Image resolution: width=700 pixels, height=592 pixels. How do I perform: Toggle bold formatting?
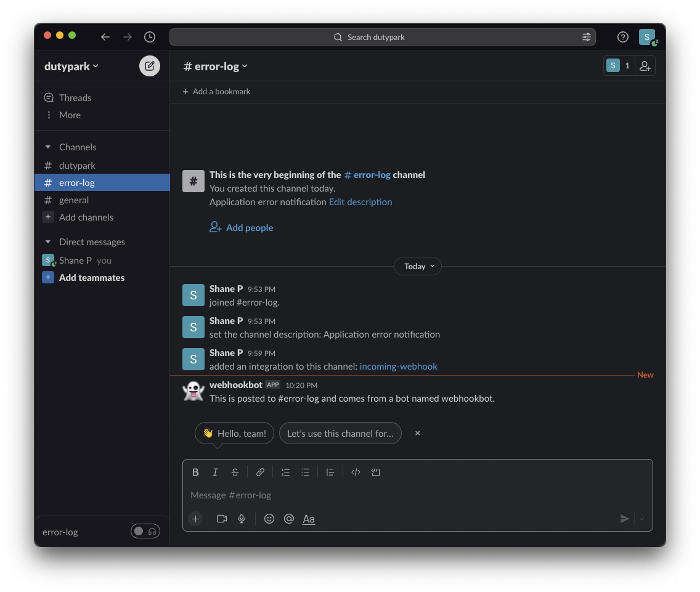(x=195, y=472)
